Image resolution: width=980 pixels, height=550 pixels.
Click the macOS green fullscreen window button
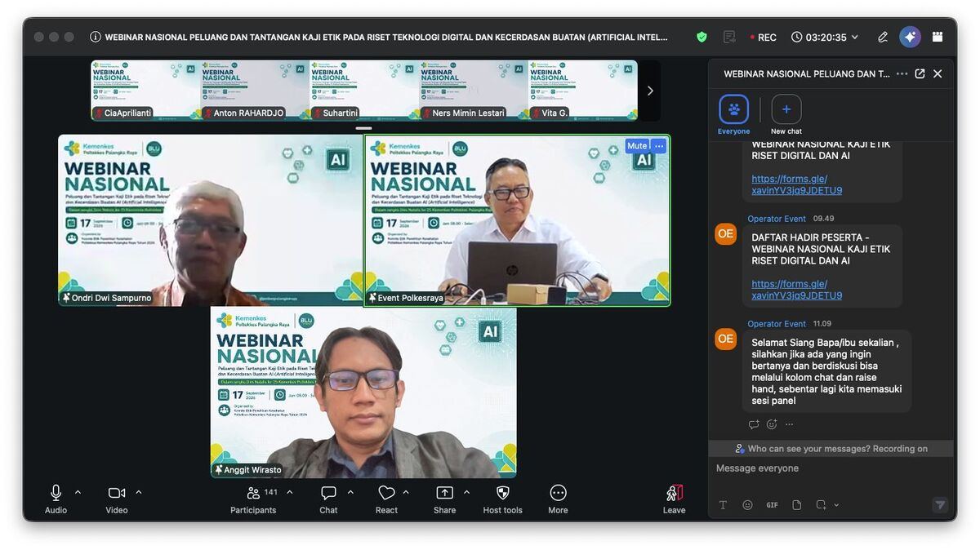(x=69, y=37)
